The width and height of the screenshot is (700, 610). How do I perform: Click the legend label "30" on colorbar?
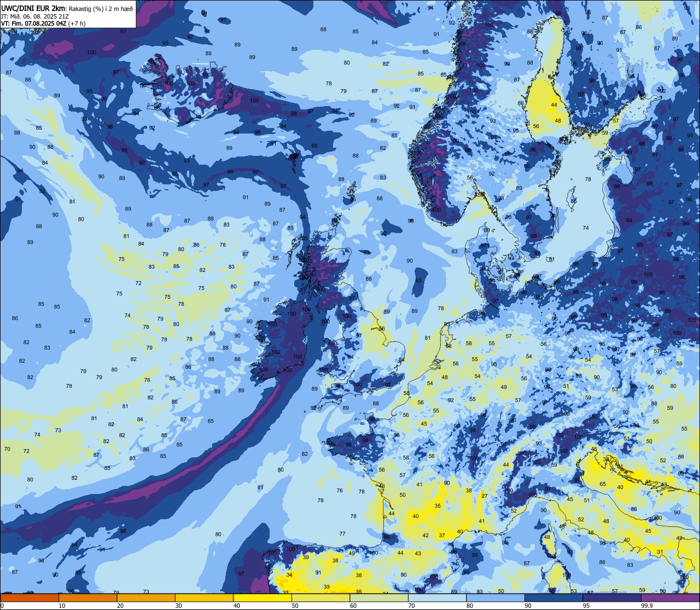coord(178,606)
